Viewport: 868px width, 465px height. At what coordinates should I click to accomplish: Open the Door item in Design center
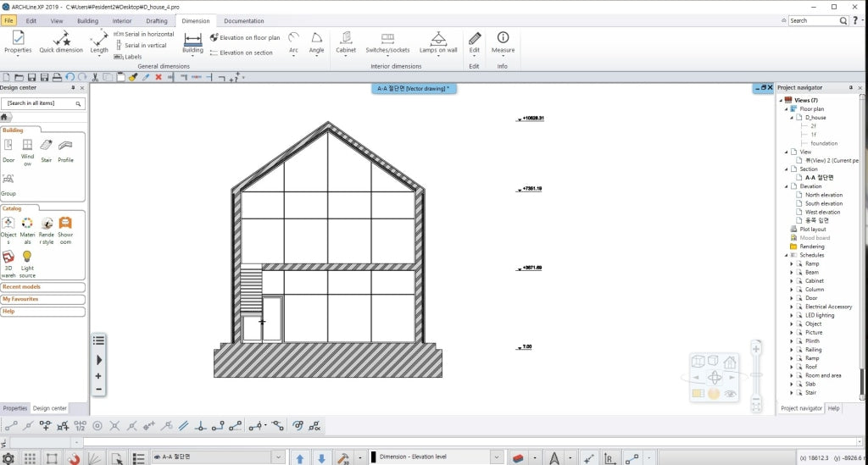[8, 151]
